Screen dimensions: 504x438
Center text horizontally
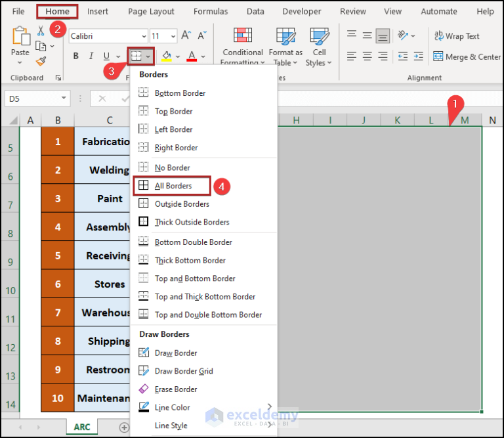[x=367, y=56]
